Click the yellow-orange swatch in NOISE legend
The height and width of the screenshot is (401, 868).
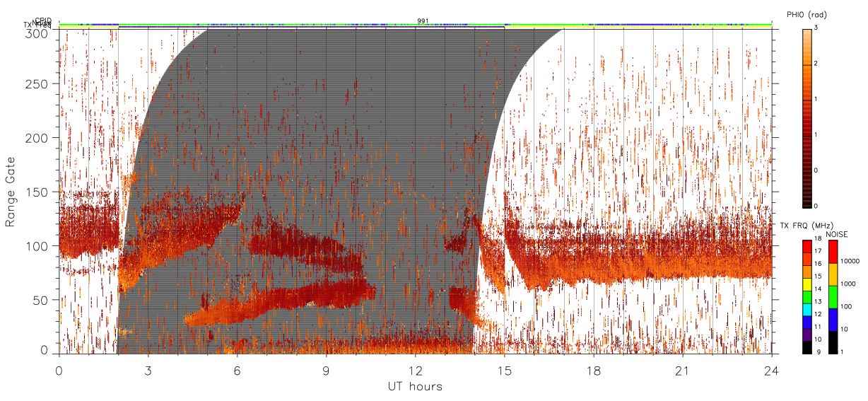[x=833, y=274]
